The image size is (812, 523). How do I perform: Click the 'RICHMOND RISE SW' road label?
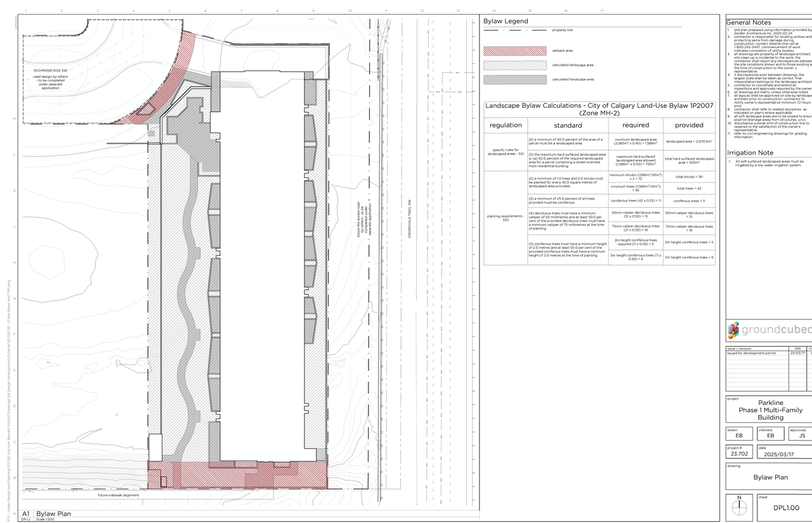pos(50,71)
